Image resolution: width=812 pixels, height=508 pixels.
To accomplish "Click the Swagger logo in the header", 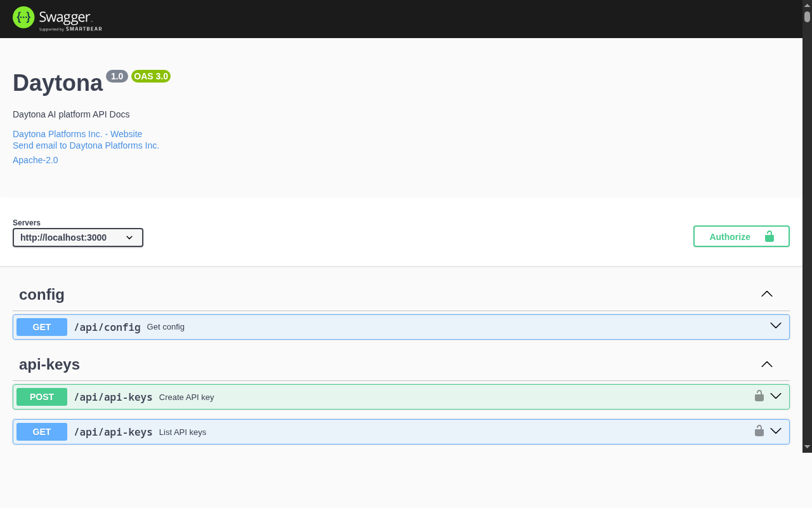I will pyautogui.click(x=57, y=18).
